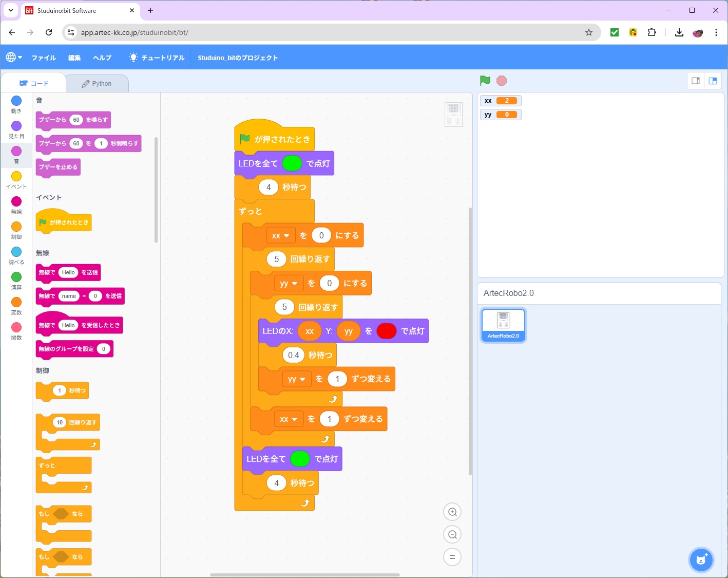
Task: Open the ファイル menu
Action: tap(44, 58)
